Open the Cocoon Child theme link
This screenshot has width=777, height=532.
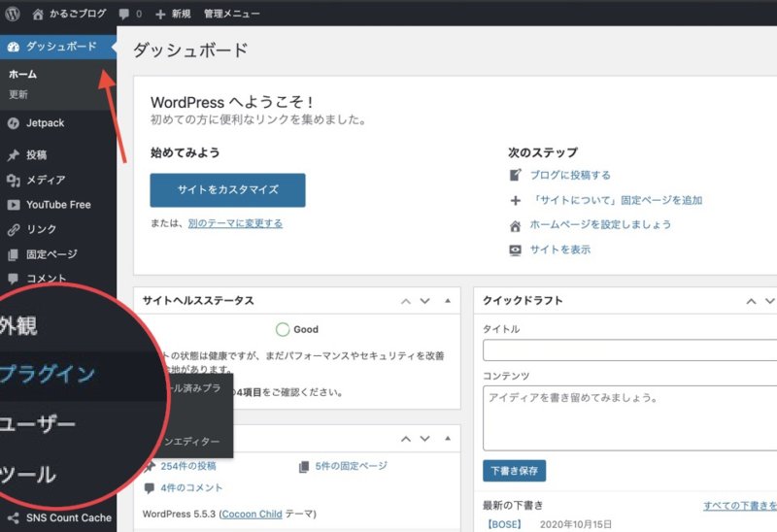click(x=252, y=515)
